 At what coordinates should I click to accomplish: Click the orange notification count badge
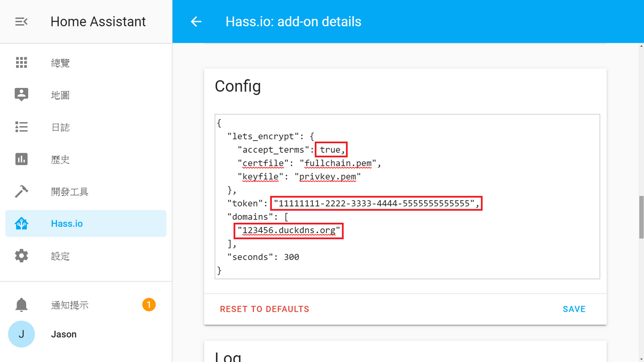149,304
